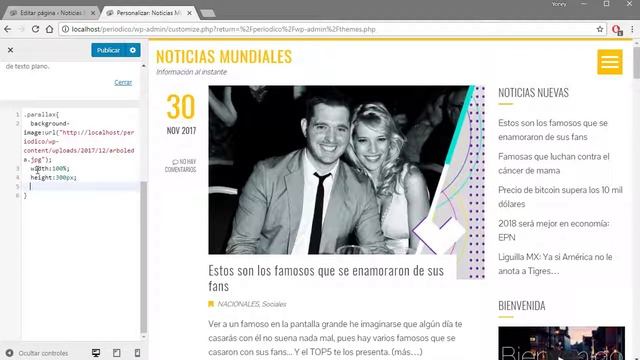Collapse the panel with Ocultar controles arrow
This screenshot has width=640, height=360.
pos(9,353)
